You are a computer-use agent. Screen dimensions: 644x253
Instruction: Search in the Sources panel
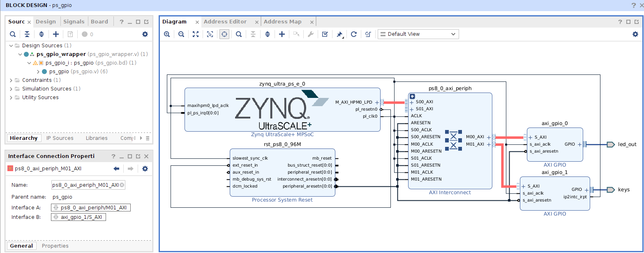coord(13,34)
